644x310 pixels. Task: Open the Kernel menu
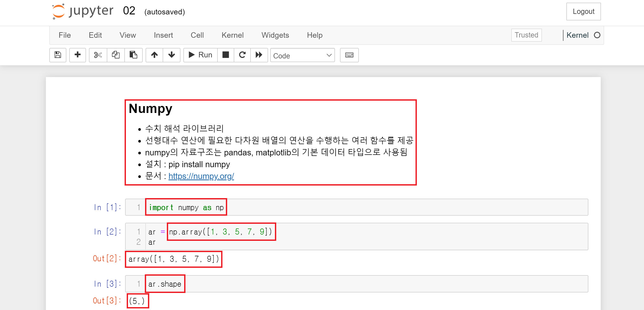(232, 35)
